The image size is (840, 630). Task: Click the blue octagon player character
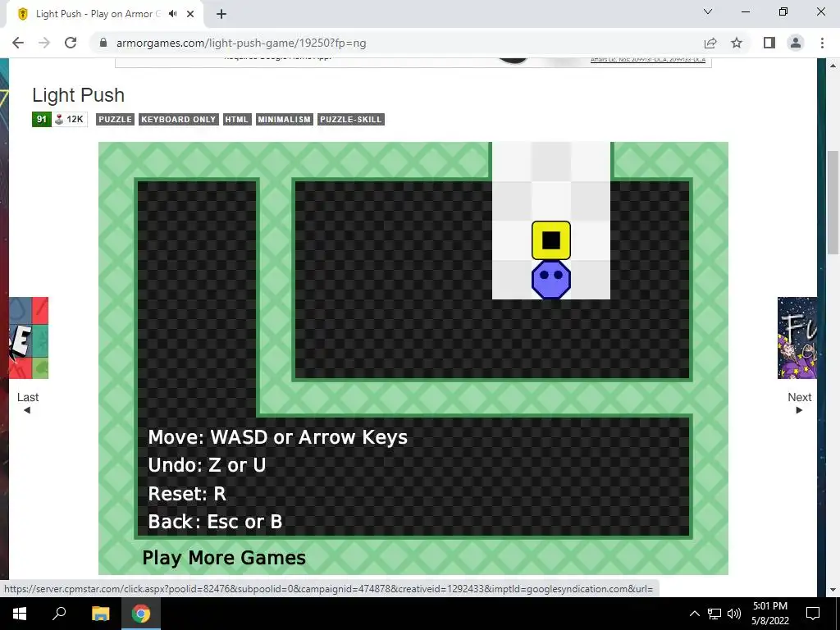(550, 279)
